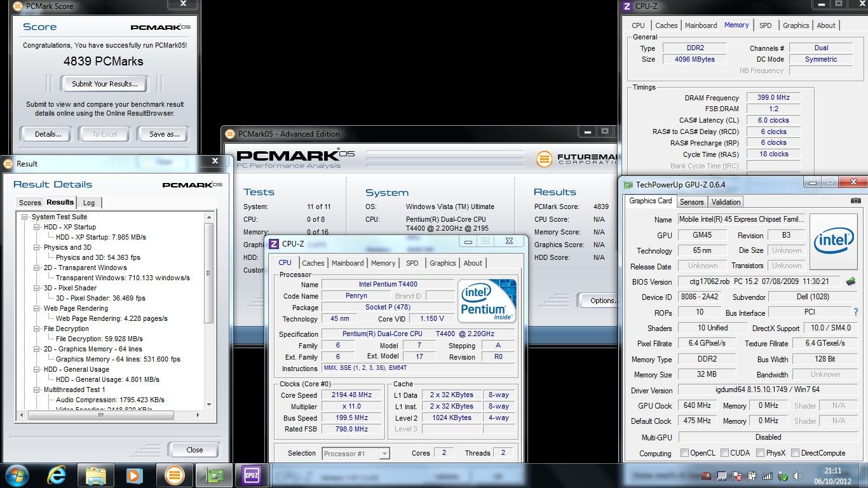Click the DRAM Frequency 399.0 MHz value
The width and height of the screenshot is (868, 488).
(x=773, y=98)
